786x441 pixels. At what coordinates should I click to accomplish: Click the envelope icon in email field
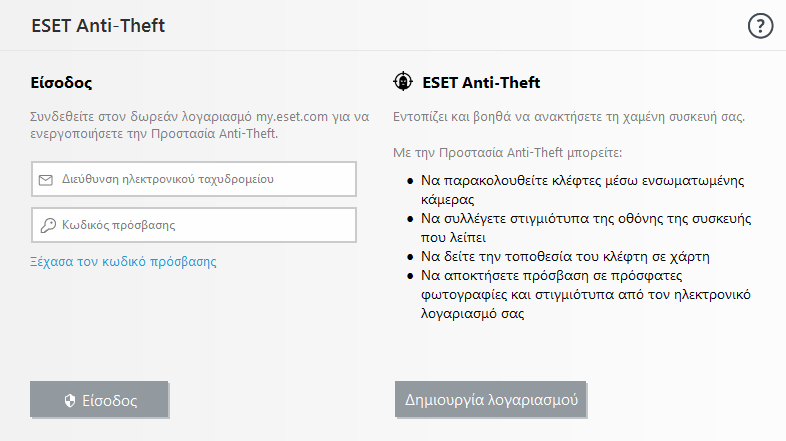(46, 180)
